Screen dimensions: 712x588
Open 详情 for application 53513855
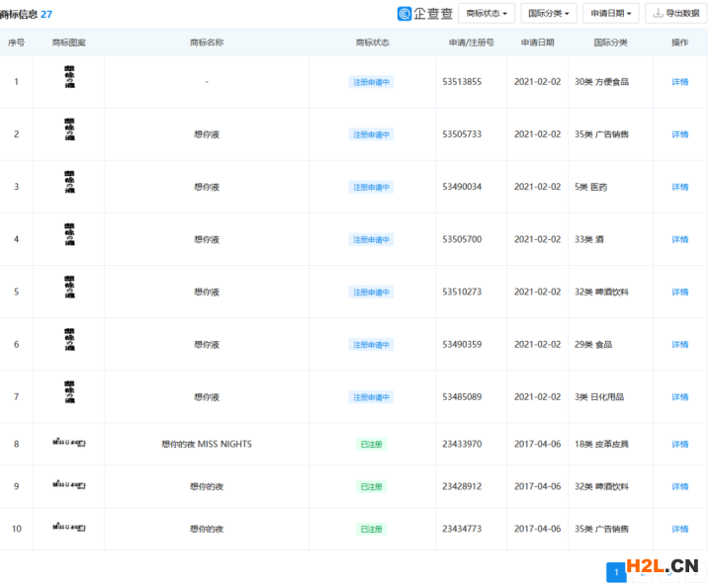point(679,82)
